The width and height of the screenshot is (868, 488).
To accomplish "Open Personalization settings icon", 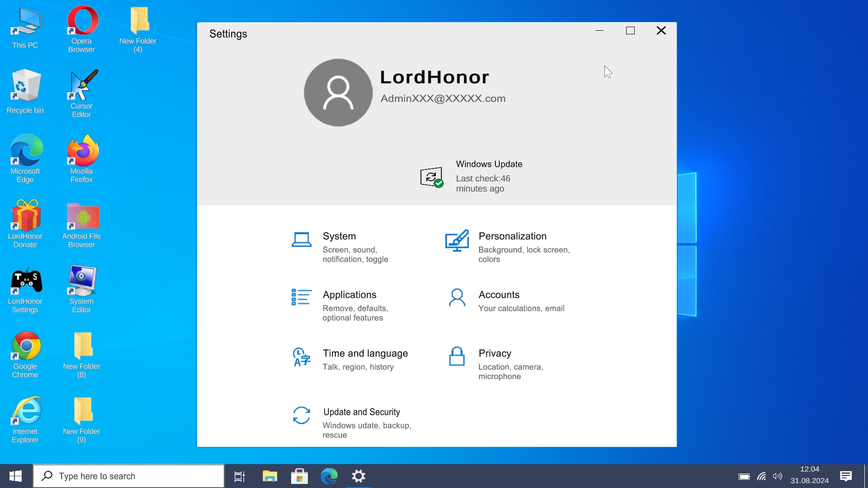I will pyautogui.click(x=457, y=241).
